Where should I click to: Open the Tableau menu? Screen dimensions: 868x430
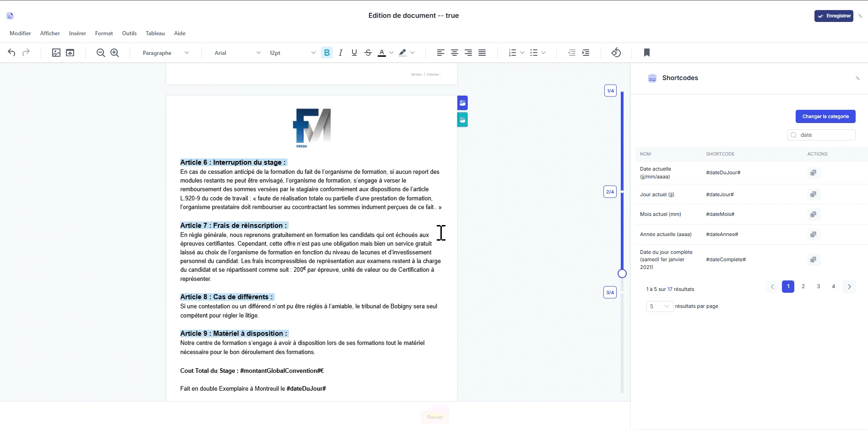[155, 33]
